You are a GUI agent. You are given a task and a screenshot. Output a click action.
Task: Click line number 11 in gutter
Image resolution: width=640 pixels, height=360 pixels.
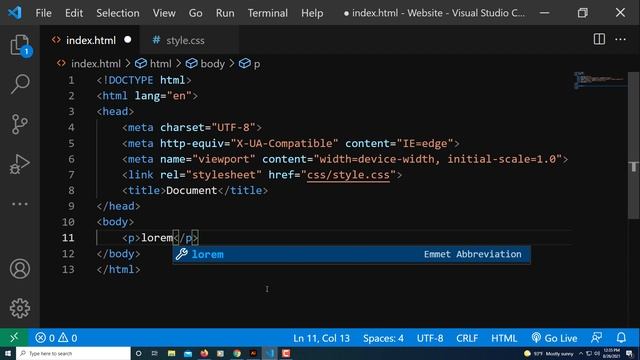tap(68, 238)
